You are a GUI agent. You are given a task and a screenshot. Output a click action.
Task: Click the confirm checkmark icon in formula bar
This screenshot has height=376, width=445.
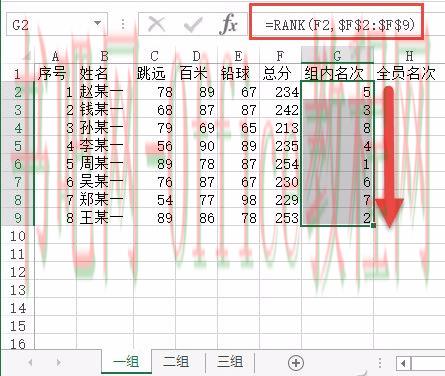pyautogui.click(x=193, y=24)
